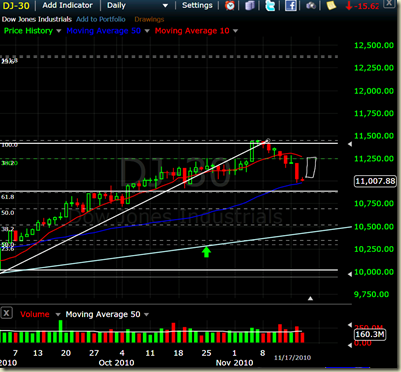
Task: Click the 25 date tick on time axis
Action: [x=207, y=353]
